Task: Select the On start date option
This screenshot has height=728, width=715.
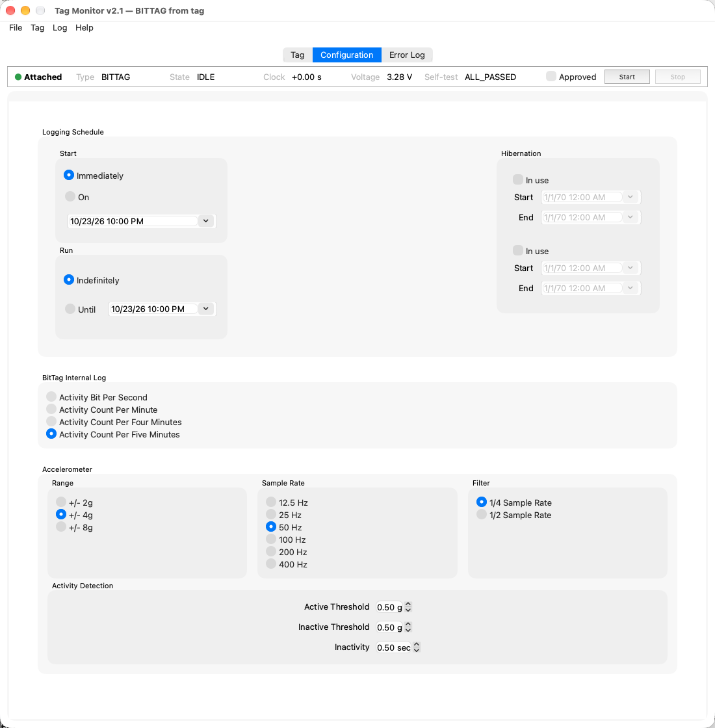Action: click(70, 196)
